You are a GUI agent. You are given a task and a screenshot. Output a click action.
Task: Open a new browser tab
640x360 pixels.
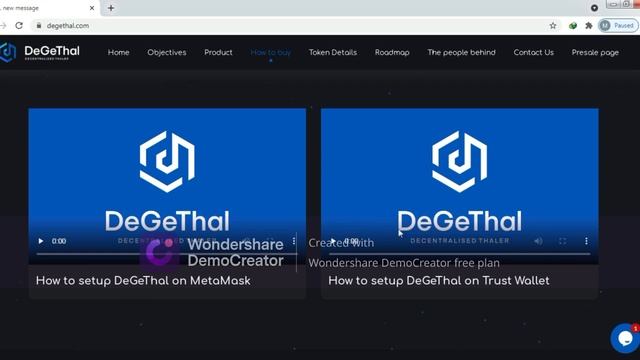click(x=111, y=8)
